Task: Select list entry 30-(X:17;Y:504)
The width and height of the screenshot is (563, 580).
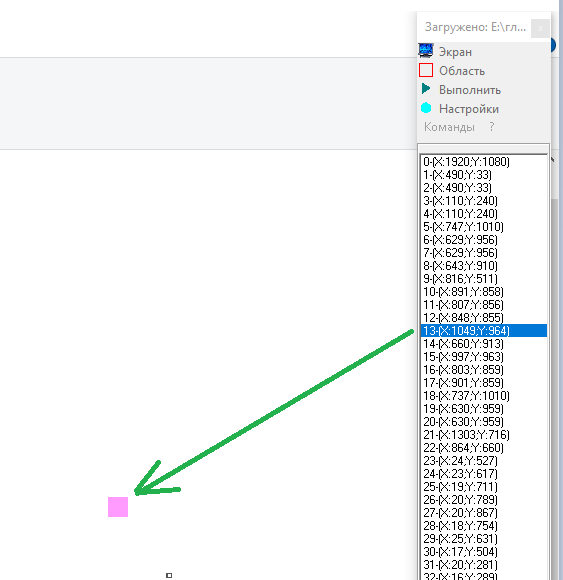Action: coord(483,552)
